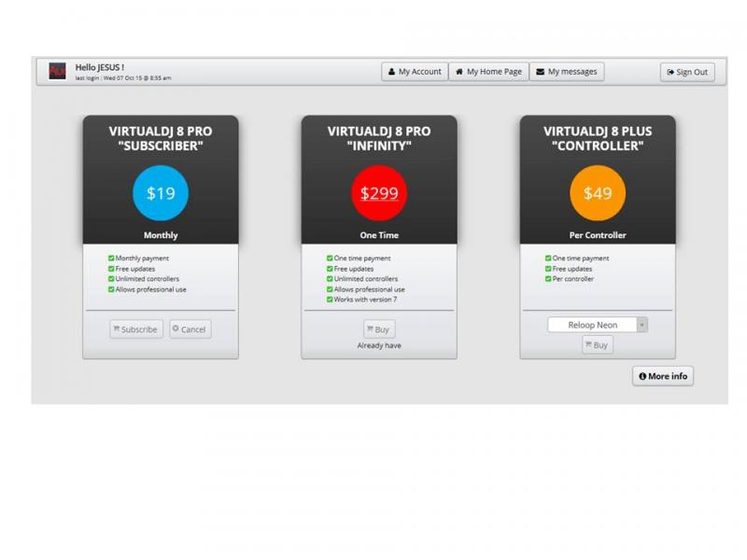Open the More info button
The width and height of the screenshot is (747, 560).
click(x=663, y=376)
